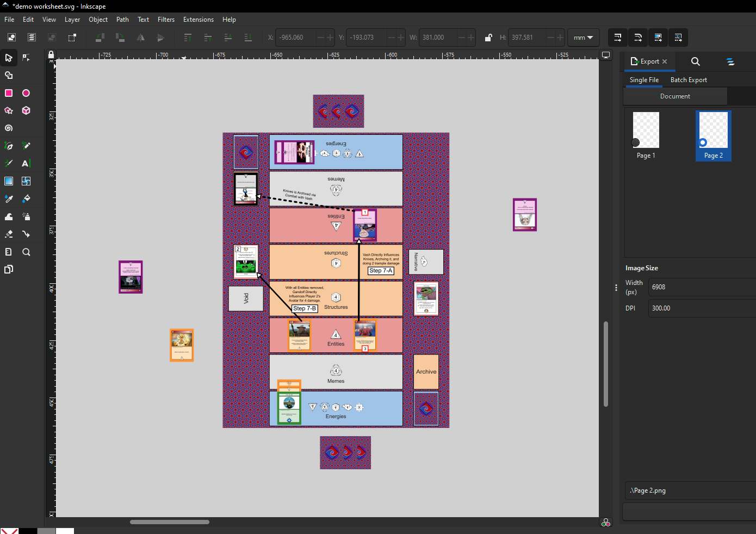Pick the Gradient tool
This screenshot has height=534, width=756.
point(9,181)
